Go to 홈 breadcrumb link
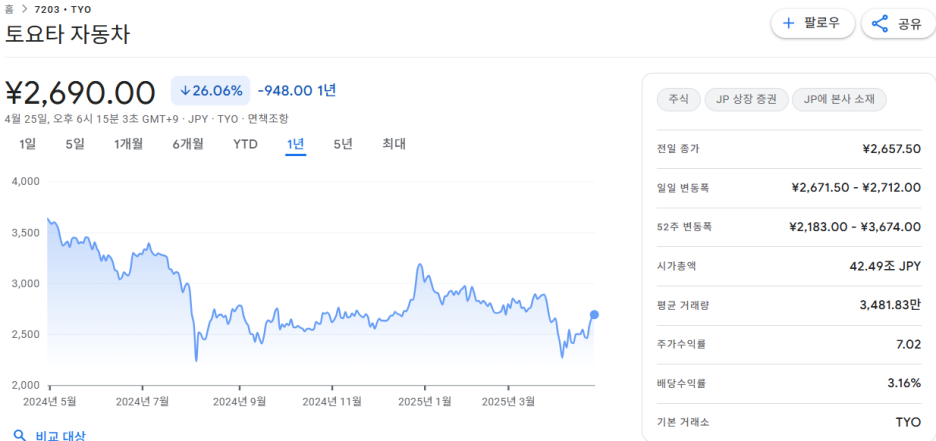936x441 pixels. click(9, 9)
